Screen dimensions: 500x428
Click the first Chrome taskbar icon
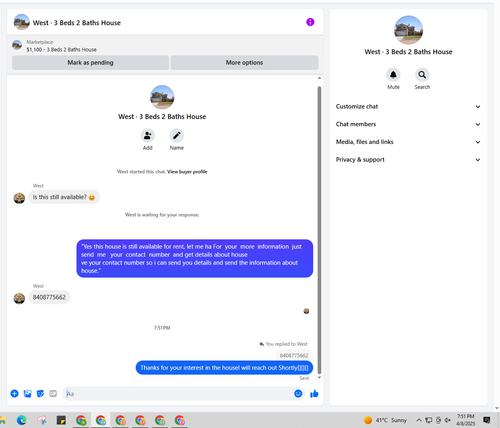pyautogui.click(x=81, y=420)
